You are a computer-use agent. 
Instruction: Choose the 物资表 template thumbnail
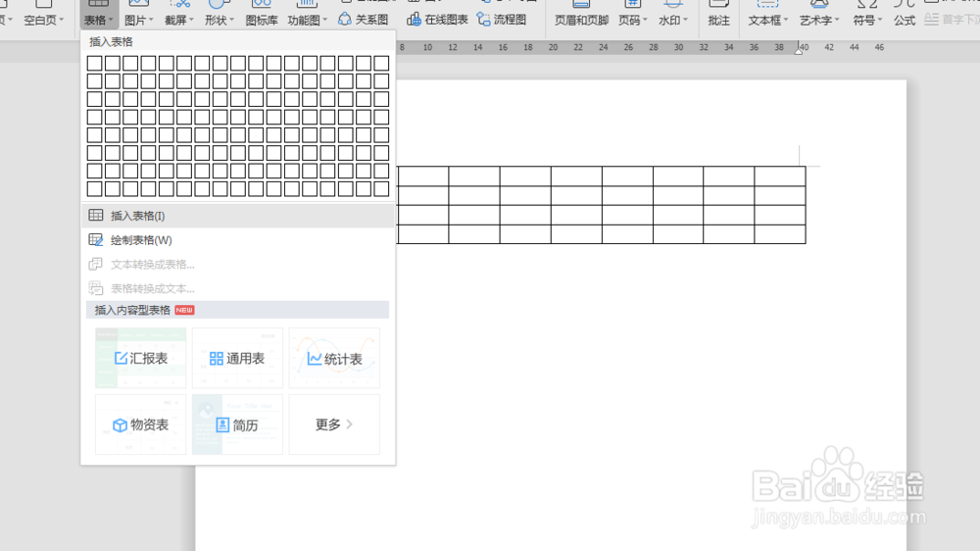pos(140,425)
